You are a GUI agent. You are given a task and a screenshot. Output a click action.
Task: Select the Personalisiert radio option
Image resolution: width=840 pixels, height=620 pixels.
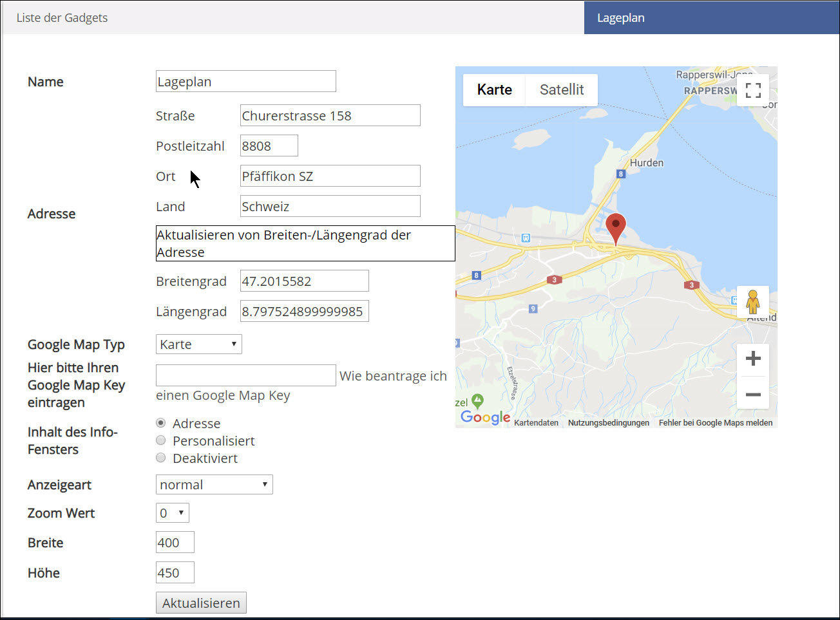click(161, 440)
